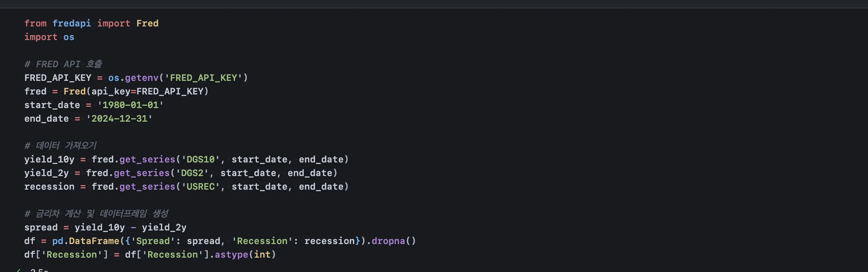Click the 'dropna' method call
The height and width of the screenshot is (272, 868).
[388, 241]
